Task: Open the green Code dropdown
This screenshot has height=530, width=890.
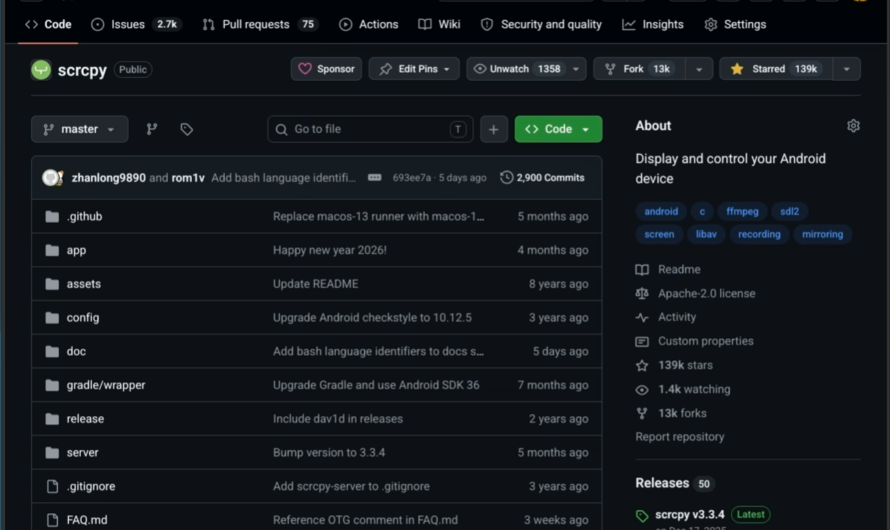Action: point(559,129)
